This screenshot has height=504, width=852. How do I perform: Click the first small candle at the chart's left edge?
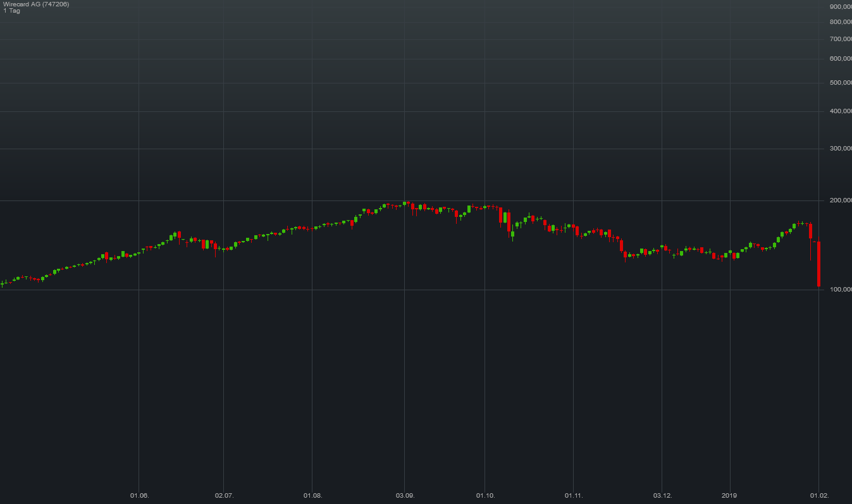click(3, 284)
